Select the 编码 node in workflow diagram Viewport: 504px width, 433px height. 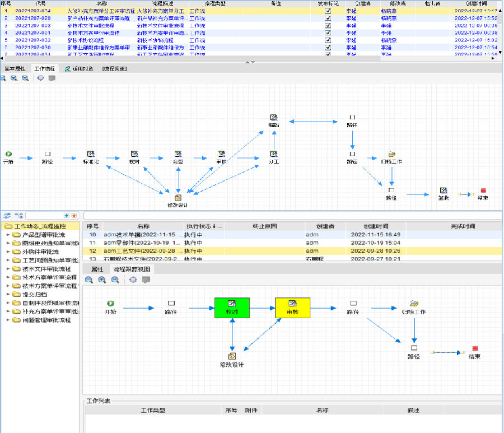click(x=274, y=120)
